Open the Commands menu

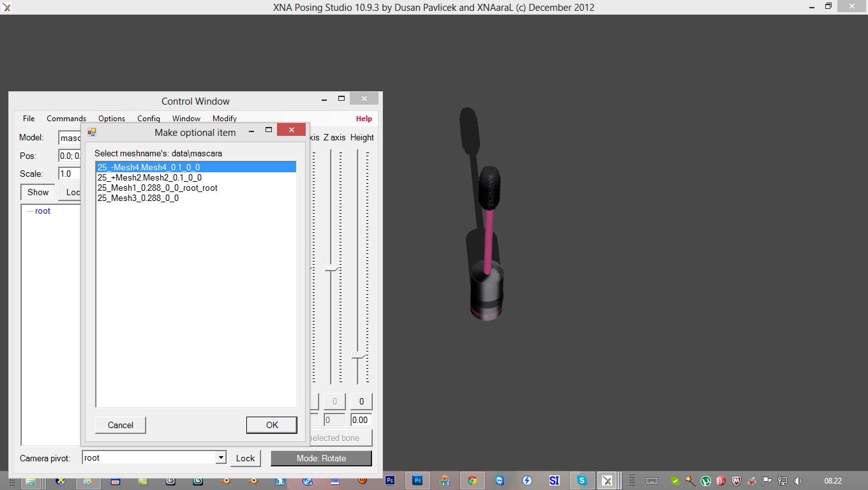(66, 119)
